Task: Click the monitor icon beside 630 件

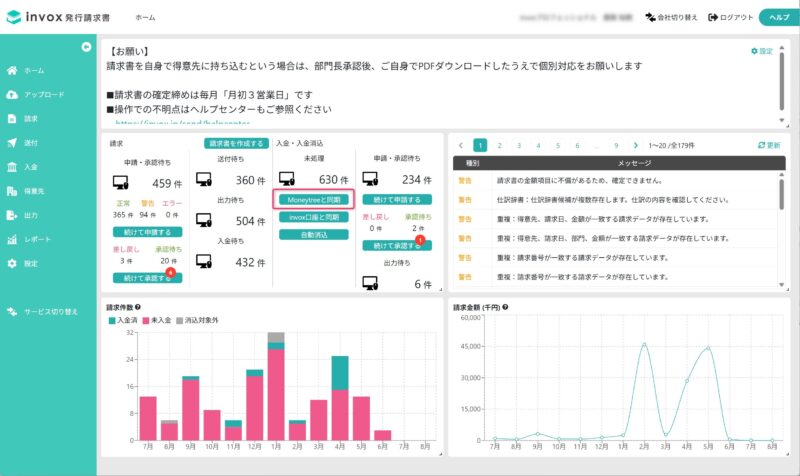Action: tap(287, 179)
